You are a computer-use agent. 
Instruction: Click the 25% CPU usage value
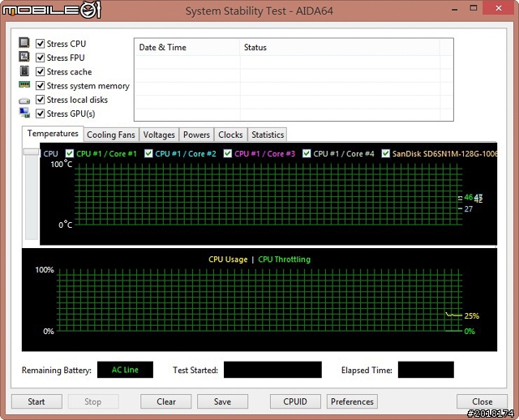point(472,315)
